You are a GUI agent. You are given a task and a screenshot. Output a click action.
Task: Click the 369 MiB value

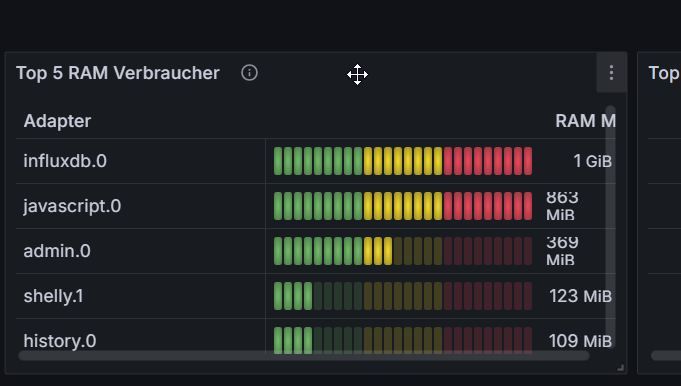coord(562,251)
